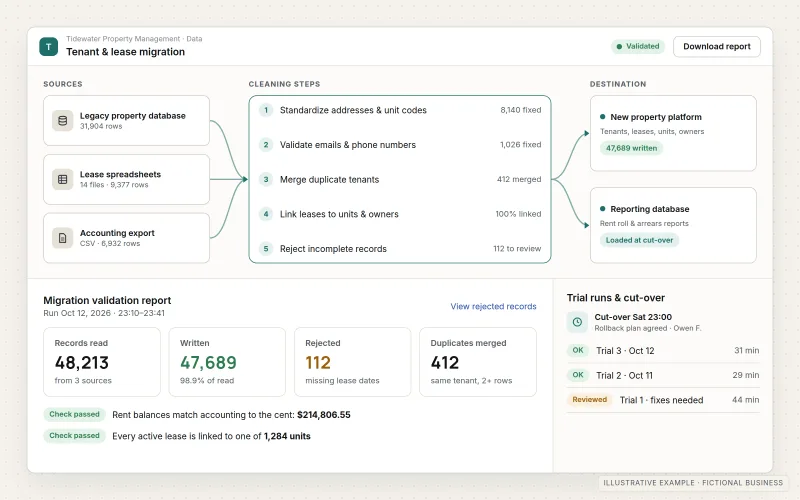Select step 1 number badge
Screen dimensions: 800x500
pos(266,110)
